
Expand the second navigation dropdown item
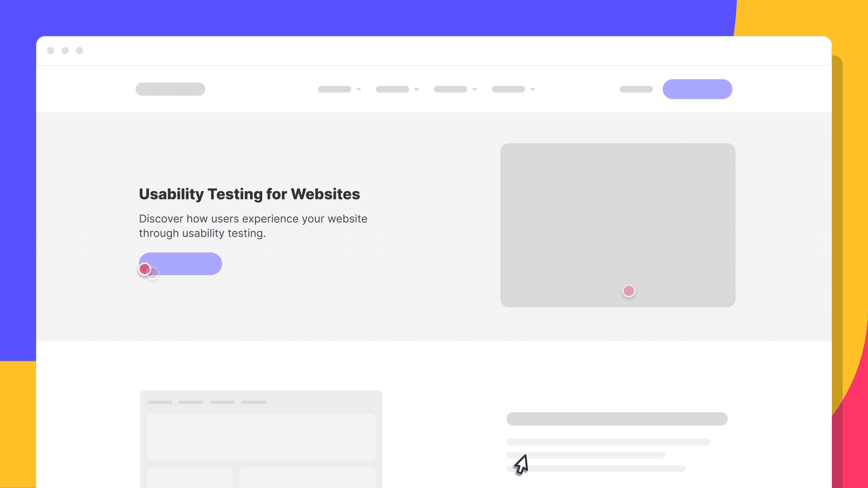coord(396,89)
